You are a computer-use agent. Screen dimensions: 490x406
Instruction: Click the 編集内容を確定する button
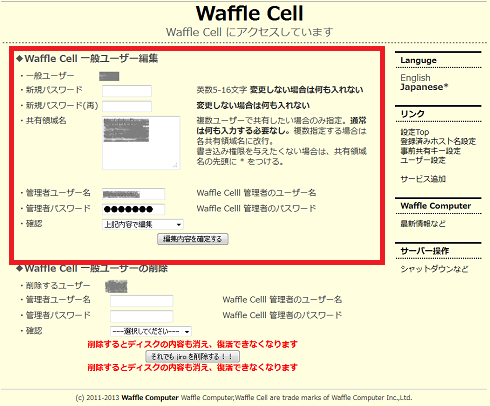[x=193, y=239]
